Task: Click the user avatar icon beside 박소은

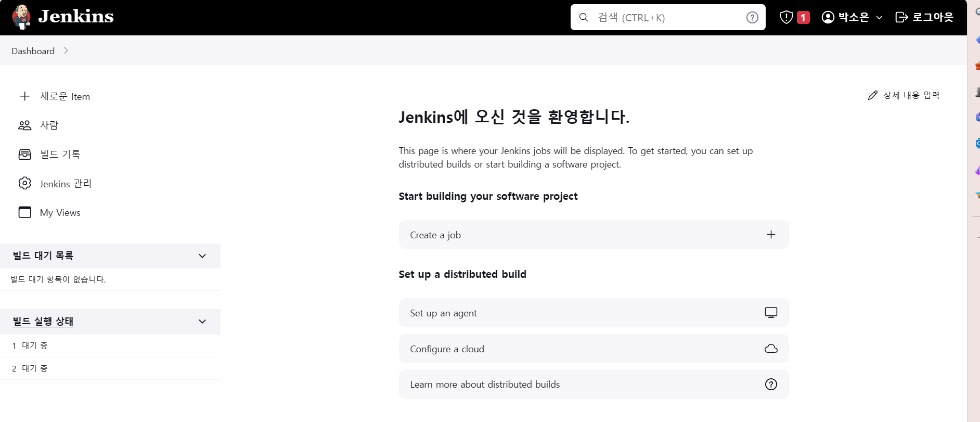Action: (x=828, y=17)
